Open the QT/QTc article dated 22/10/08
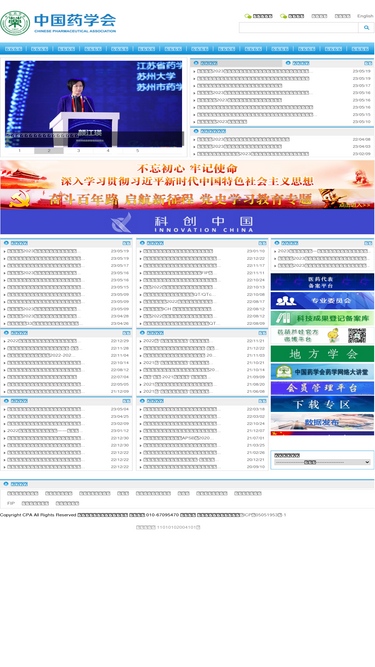 (x=179, y=294)
